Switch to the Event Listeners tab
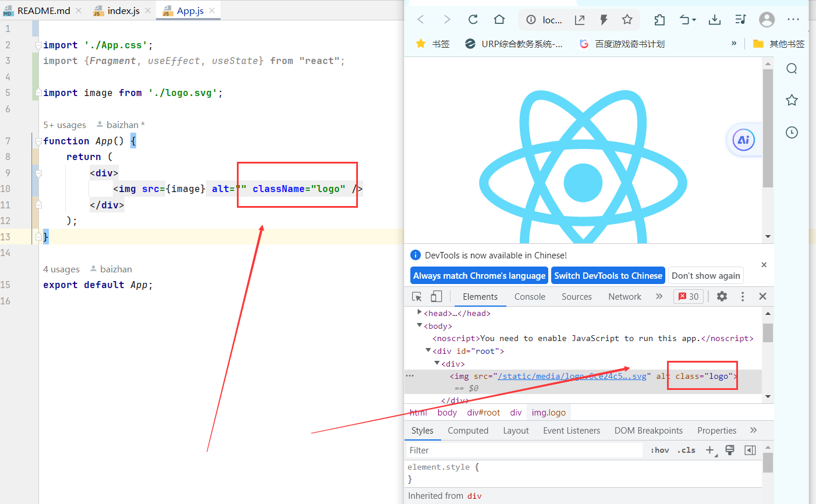The image size is (816, 504). [572, 431]
